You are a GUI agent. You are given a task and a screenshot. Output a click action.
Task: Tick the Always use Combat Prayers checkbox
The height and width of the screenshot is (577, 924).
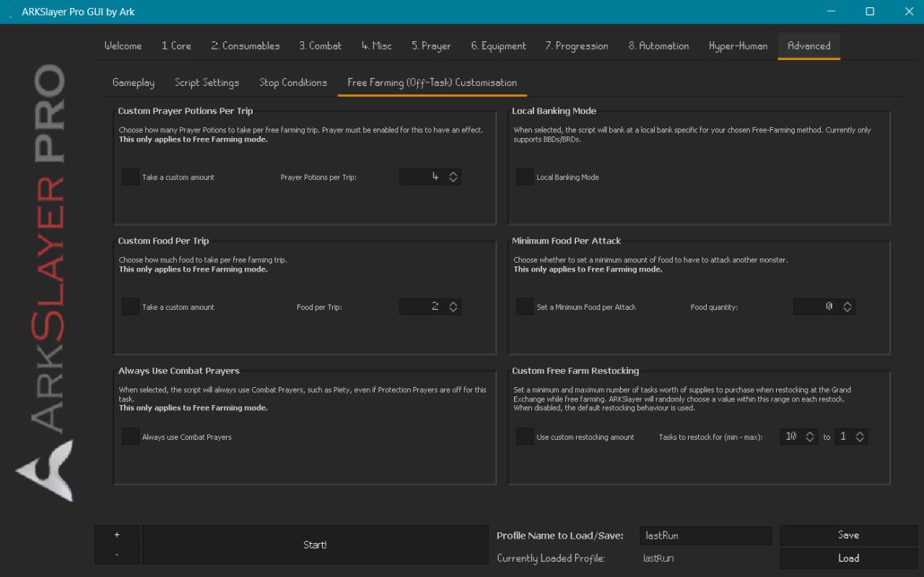[131, 437]
